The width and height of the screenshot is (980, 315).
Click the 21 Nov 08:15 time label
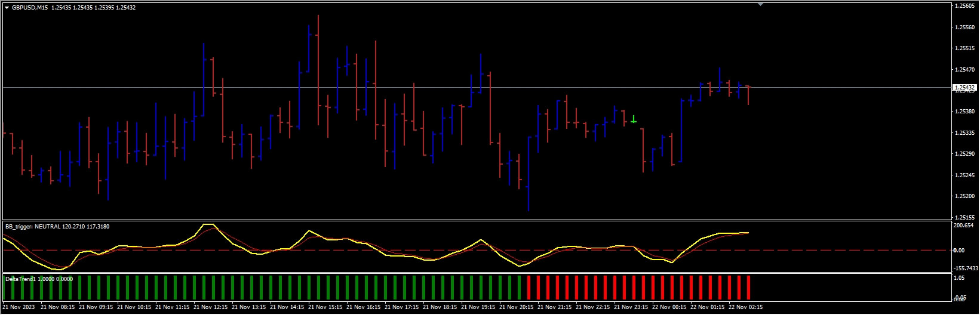point(58,308)
